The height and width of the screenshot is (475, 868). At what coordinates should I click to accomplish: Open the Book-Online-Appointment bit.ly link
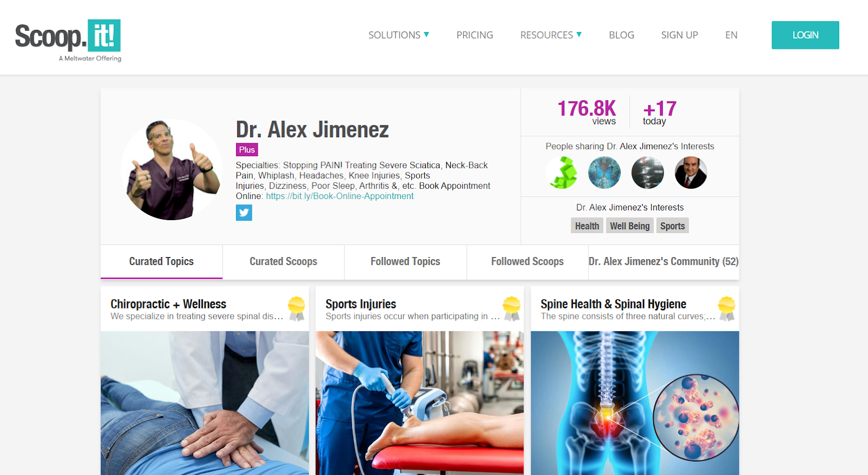pyautogui.click(x=340, y=196)
